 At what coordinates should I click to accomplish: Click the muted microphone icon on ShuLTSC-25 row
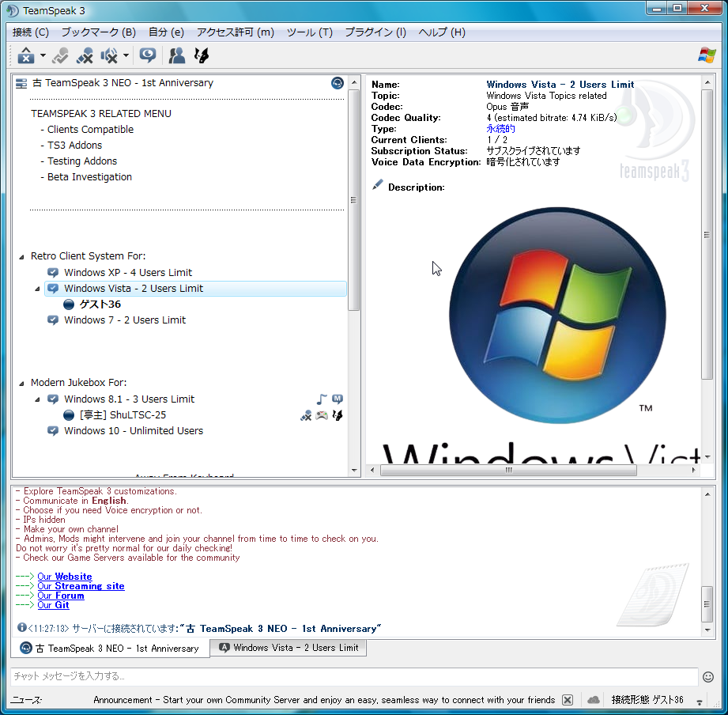click(306, 415)
